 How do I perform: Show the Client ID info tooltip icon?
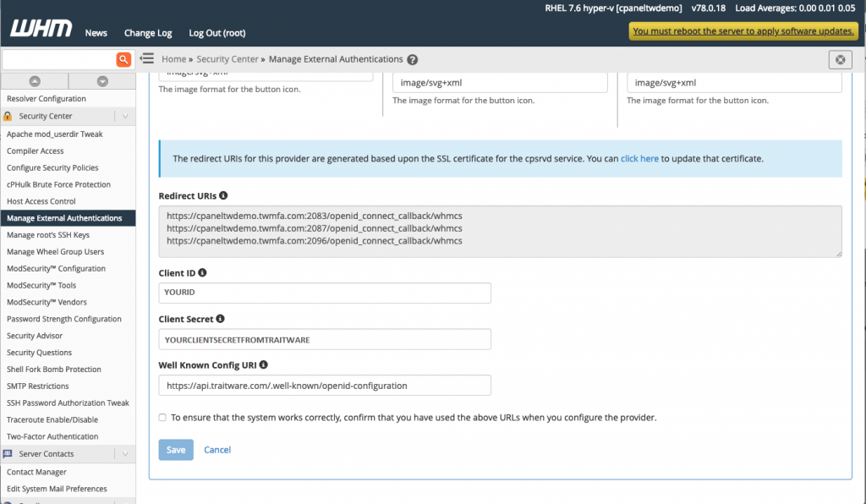click(x=202, y=272)
